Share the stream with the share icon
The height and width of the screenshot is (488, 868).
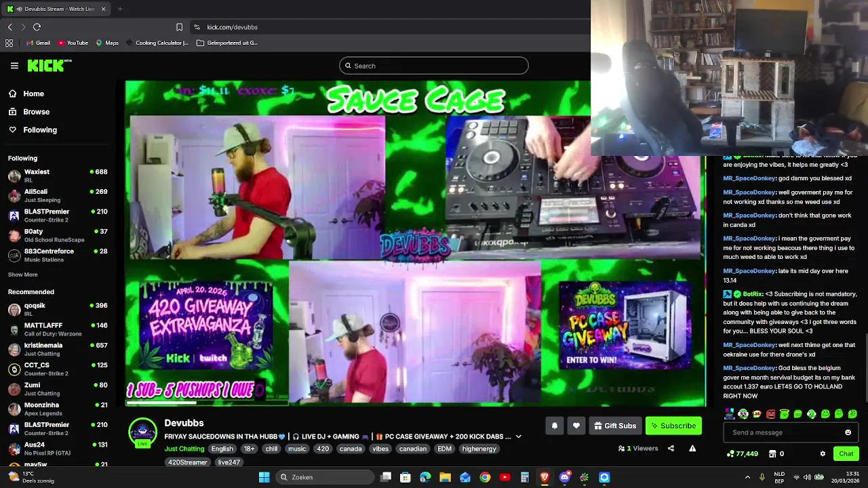(x=671, y=448)
